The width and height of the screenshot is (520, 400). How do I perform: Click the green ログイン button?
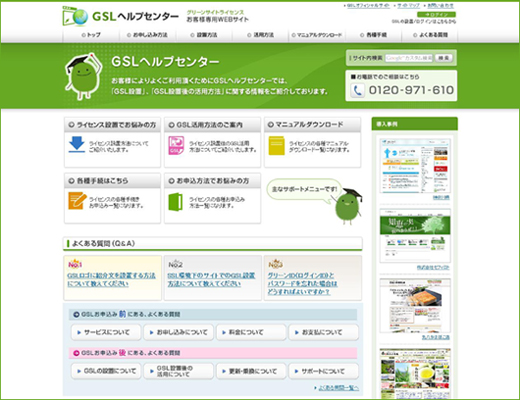436,15
